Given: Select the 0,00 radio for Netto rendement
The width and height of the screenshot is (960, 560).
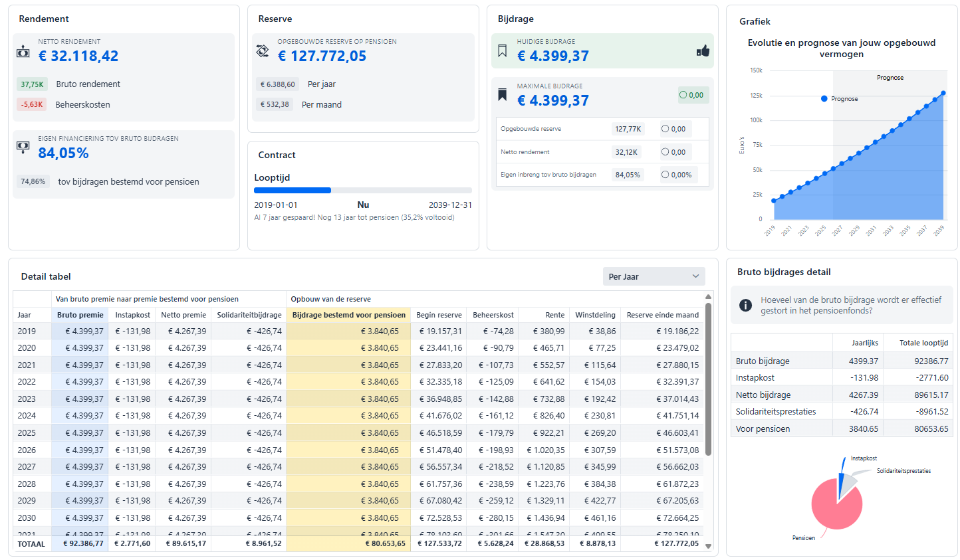Looking at the screenshot, I should pos(665,152).
